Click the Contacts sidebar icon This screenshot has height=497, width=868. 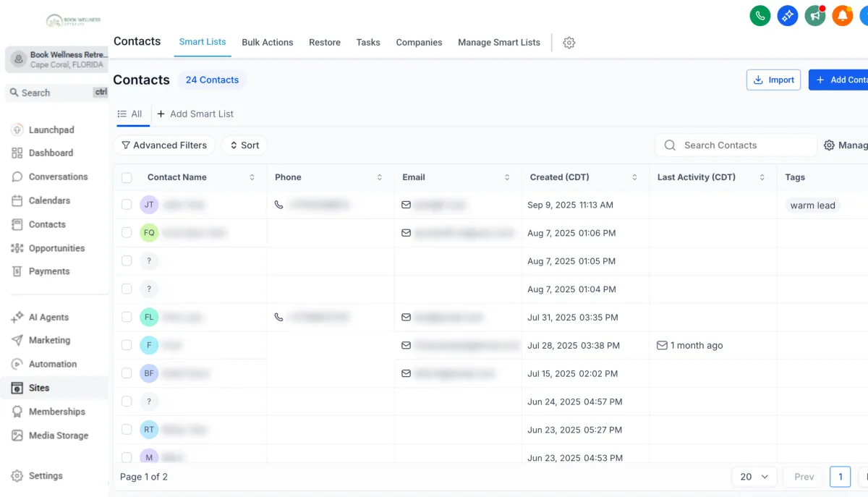tap(17, 224)
